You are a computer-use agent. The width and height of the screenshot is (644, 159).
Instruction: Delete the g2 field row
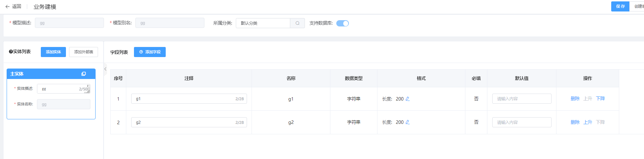click(575, 122)
